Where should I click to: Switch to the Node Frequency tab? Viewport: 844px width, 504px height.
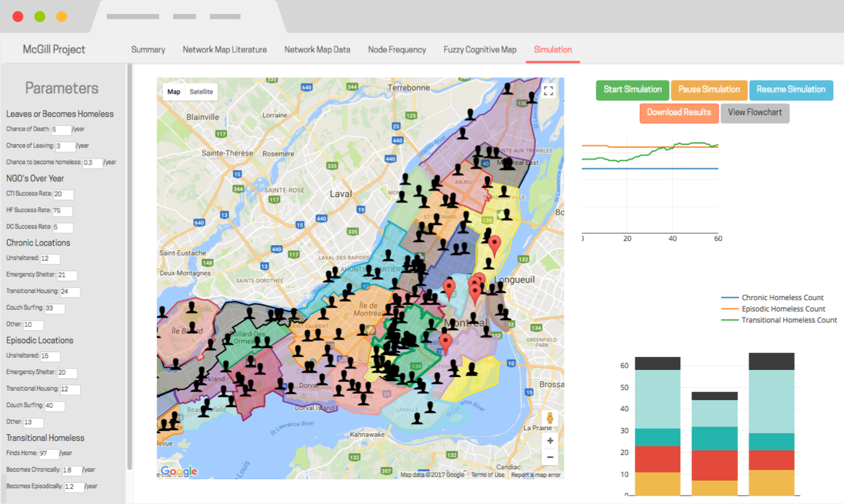click(397, 50)
